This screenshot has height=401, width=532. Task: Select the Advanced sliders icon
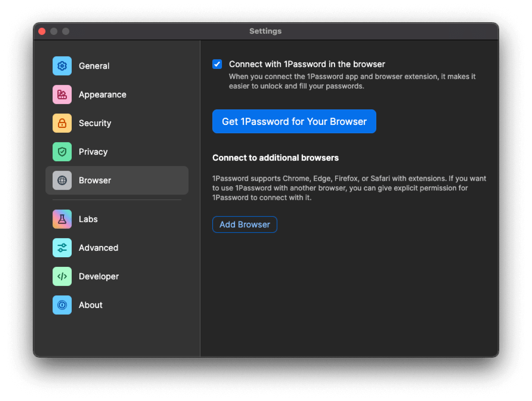(62, 248)
